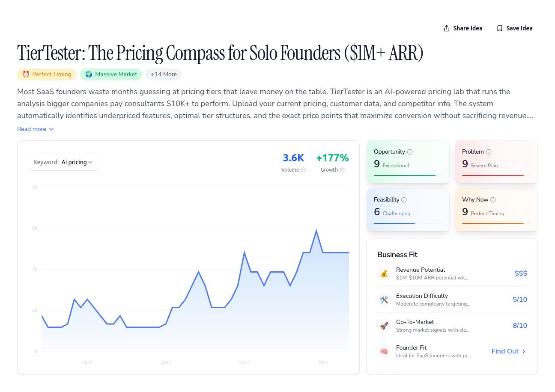Expand description with Read more

click(36, 129)
